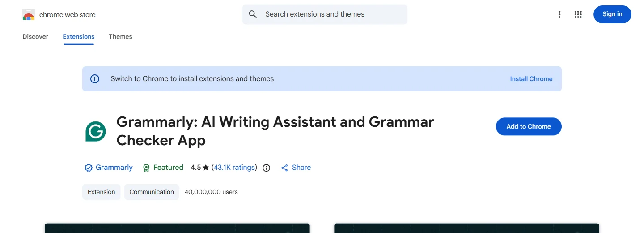The width and height of the screenshot is (644, 233).
Task: Click the Sign in button
Action: pos(612,14)
